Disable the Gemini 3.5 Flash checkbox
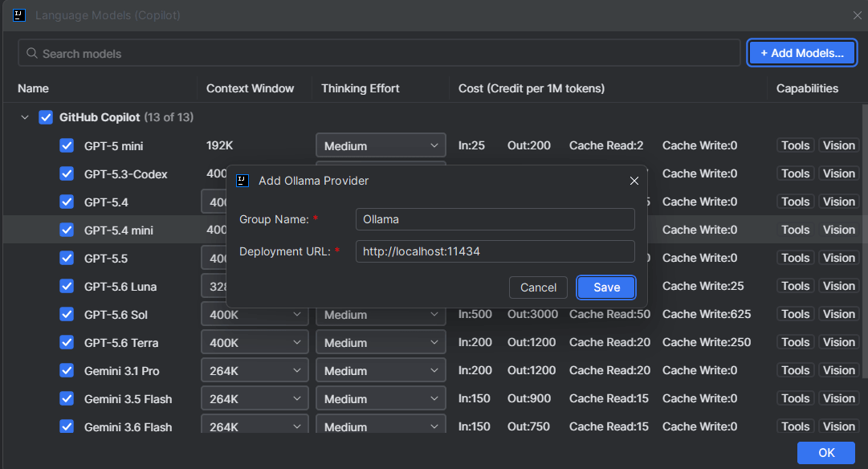 click(67, 398)
